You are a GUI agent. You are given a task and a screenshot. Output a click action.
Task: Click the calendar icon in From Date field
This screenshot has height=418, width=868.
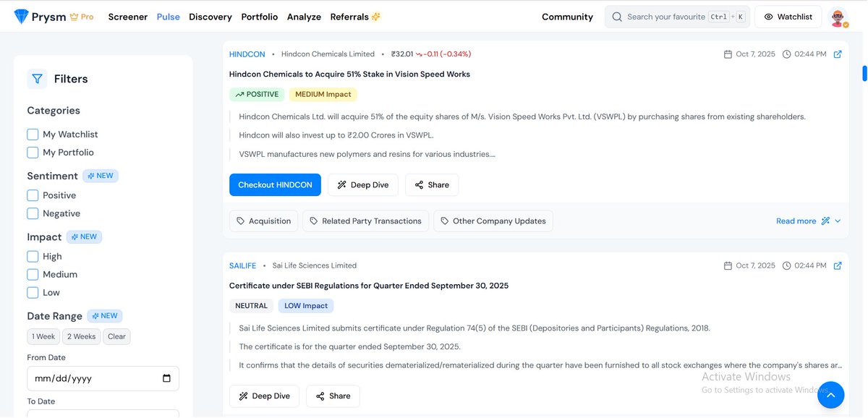point(166,378)
